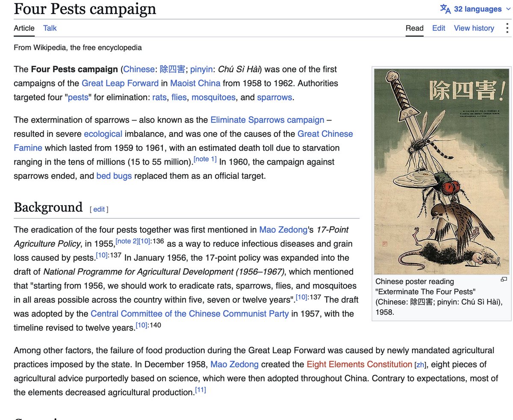Open the Great Leap Forward link
The image size is (513, 420).
(120, 83)
